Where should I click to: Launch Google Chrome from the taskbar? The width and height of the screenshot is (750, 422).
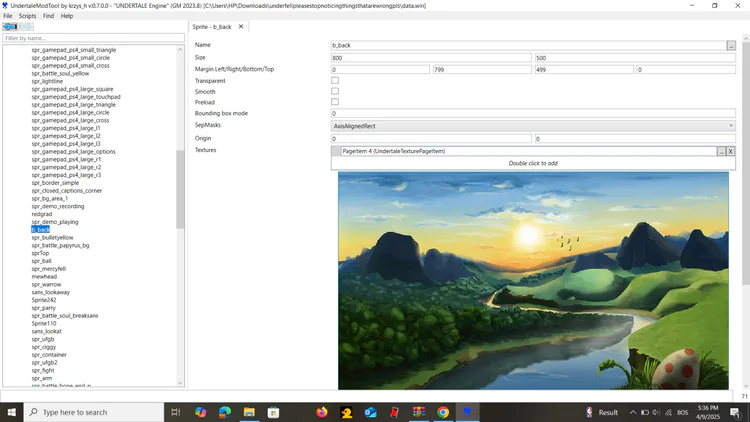[443, 412]
